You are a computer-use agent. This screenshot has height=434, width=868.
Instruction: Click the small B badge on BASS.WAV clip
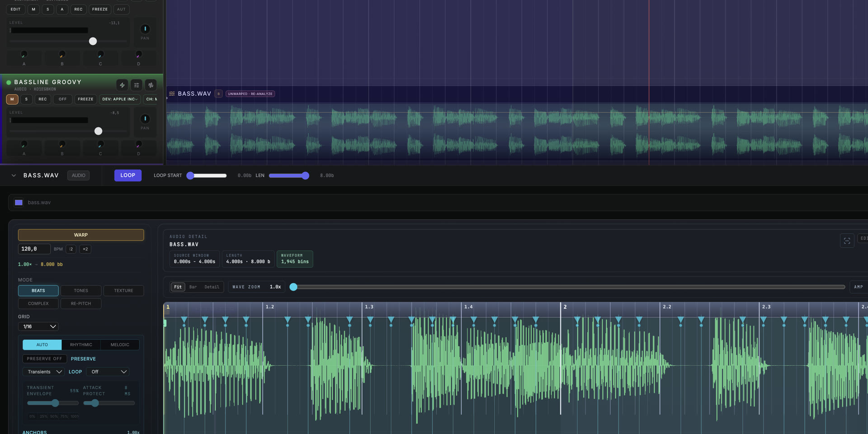218,94
